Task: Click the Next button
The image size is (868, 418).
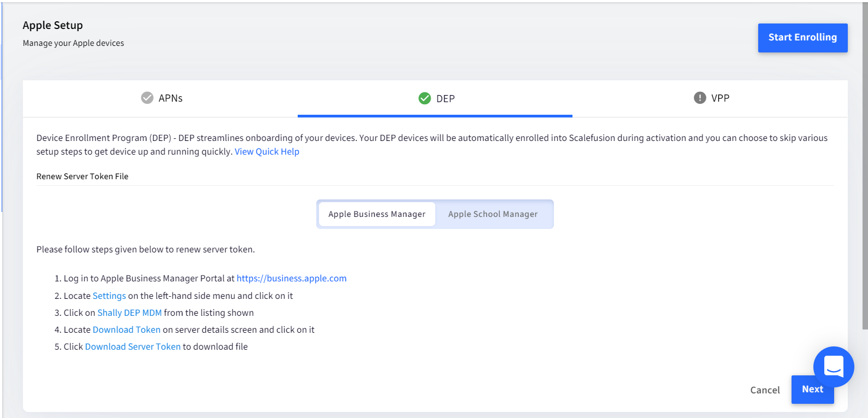Action: [x=812, y=390]
